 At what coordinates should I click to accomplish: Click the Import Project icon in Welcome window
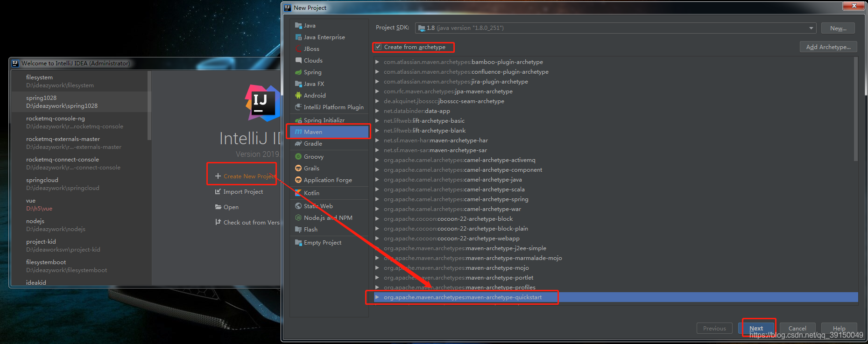218,192
